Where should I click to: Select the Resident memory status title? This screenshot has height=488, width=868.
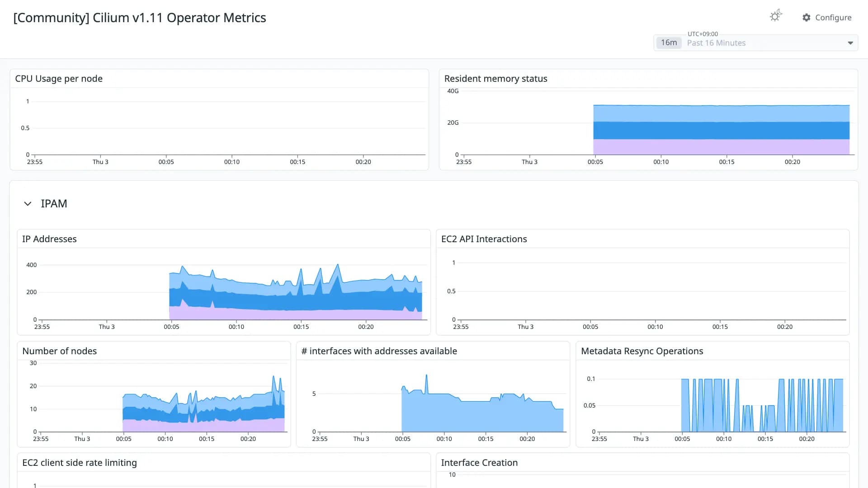[495, 79]
